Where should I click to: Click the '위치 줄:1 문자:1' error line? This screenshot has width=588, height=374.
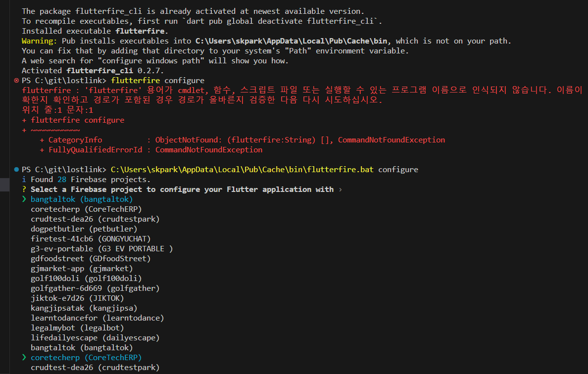[57, 110]
